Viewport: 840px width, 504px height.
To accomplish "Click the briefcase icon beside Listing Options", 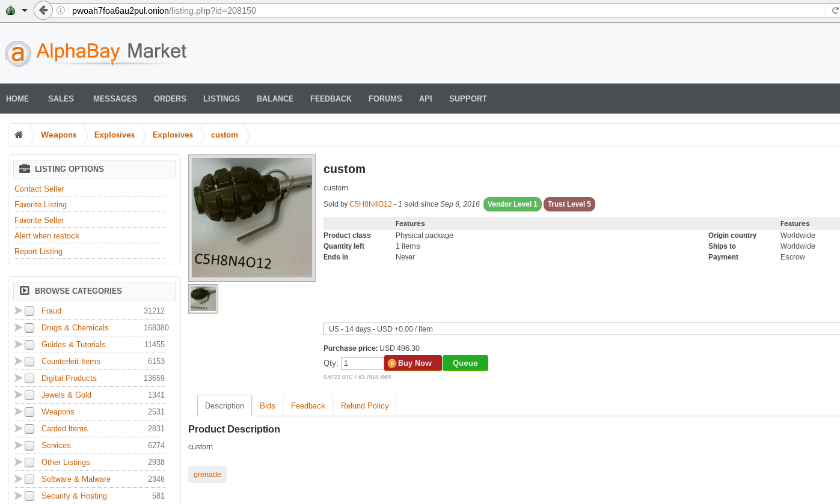I will [25, 169].
